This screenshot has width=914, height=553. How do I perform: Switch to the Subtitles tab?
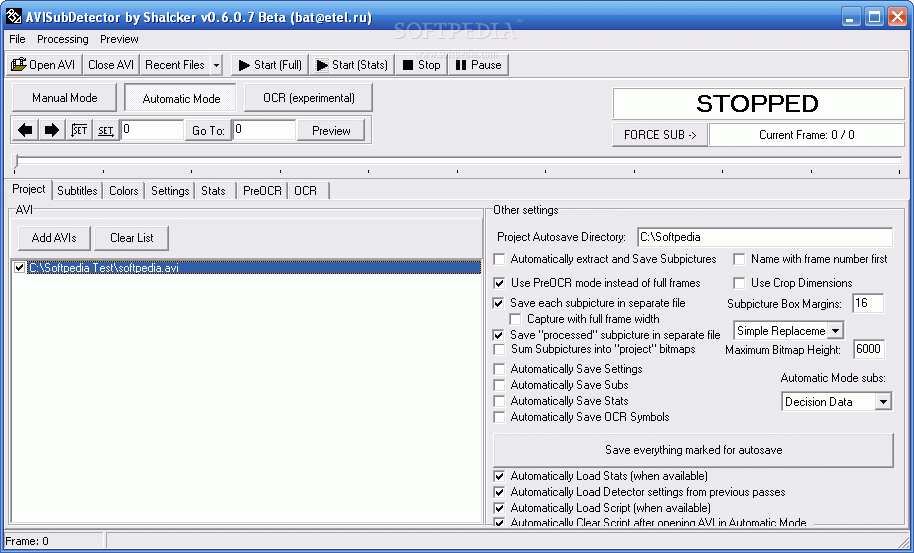(x=77, y=191)
